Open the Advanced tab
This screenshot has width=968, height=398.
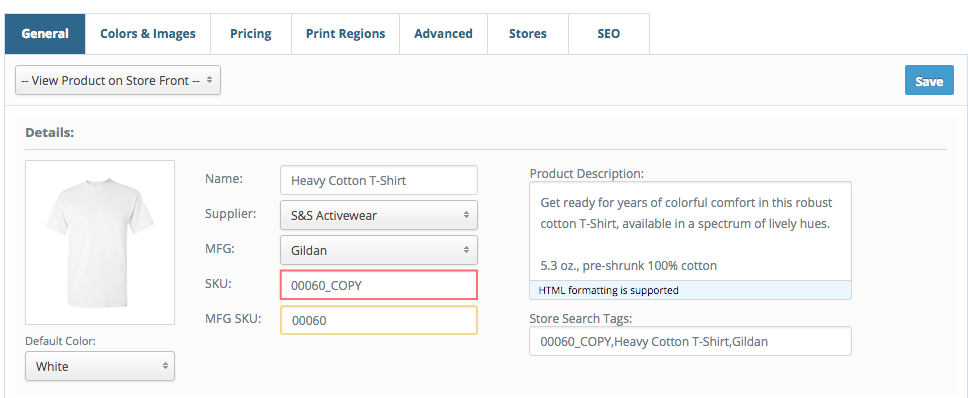point(443,34)
